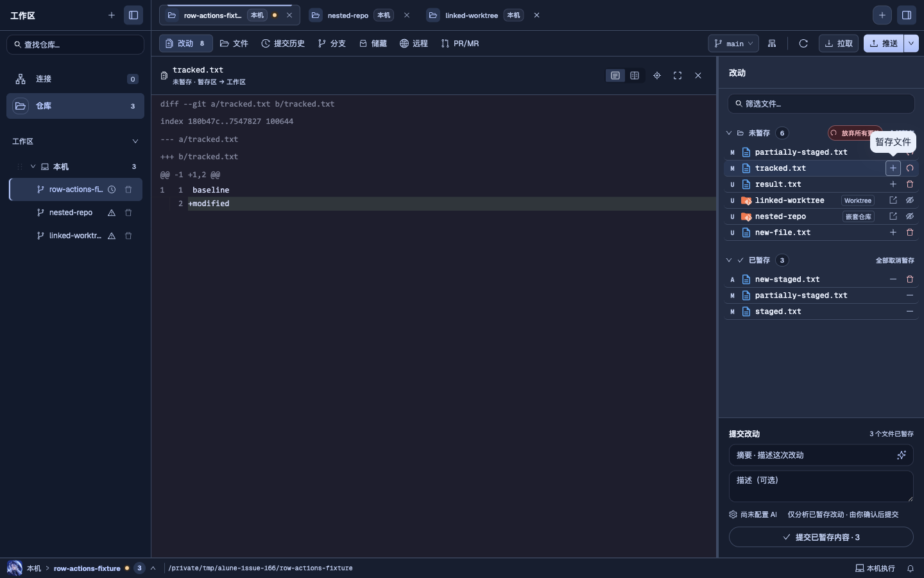This screenshot has width=924, height=578.
Task: Click 全部取消暂存 to unstage all
Action: (895, 261)
